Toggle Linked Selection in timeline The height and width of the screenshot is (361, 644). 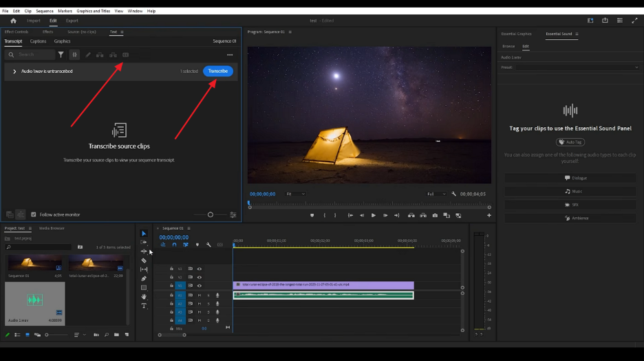coord(186,245)
